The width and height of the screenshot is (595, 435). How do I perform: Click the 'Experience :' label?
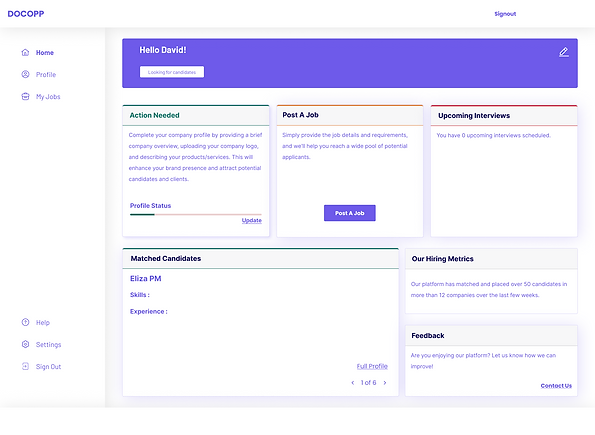[149, 312]
